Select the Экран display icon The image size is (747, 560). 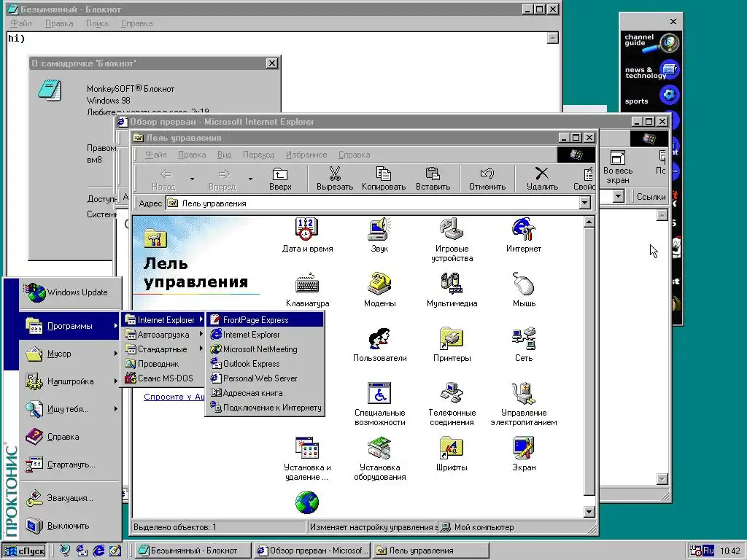524,454
